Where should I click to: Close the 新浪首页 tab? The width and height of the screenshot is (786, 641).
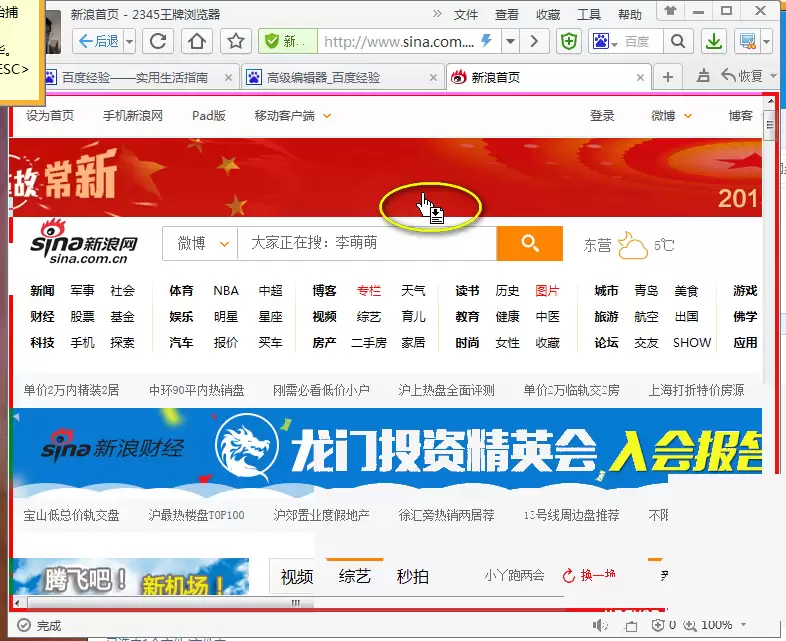[x=640, y=78]
